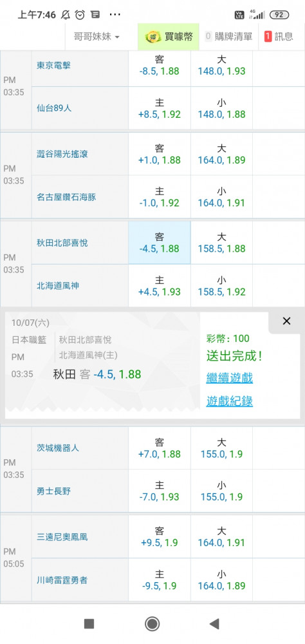The image size is (305, 644).
Task: Click the coin icon next to 買嚎幣
Action: click(154, 37)
